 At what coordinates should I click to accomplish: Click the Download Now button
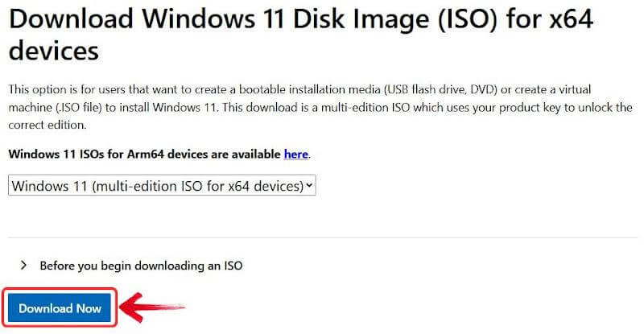click(60, 308)
